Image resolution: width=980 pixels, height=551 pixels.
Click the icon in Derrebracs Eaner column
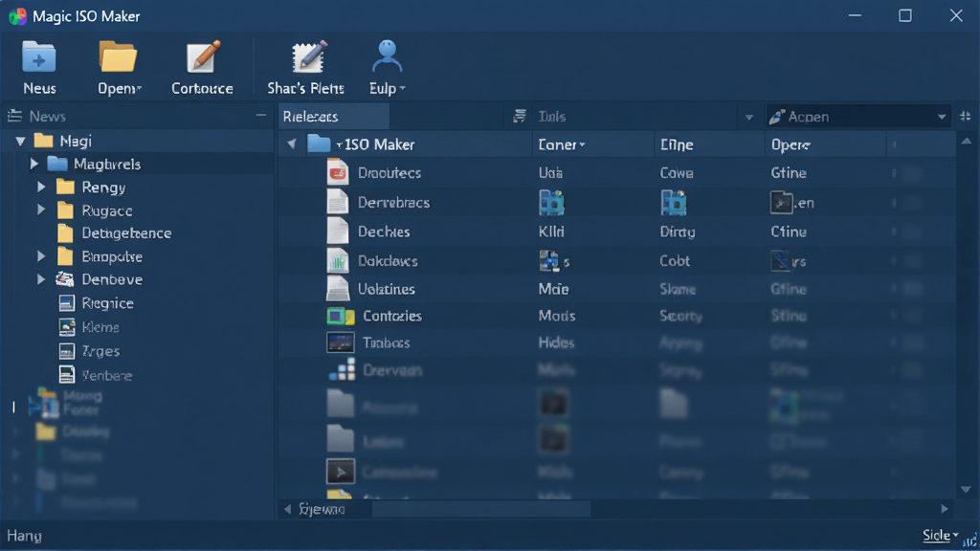552,203
